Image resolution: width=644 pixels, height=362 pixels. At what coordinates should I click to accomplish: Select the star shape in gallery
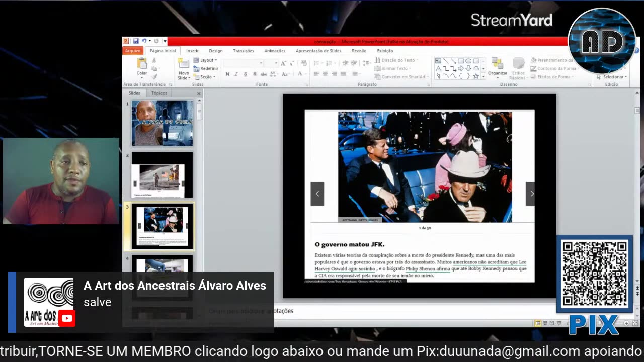(476, 76)
